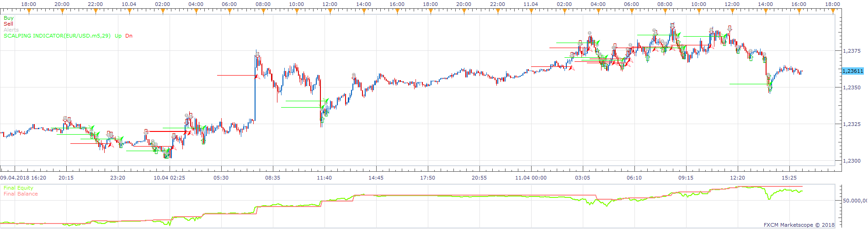Click the 1,2350 price axis label
Viewport: 868px width, 229px height.
852,87
